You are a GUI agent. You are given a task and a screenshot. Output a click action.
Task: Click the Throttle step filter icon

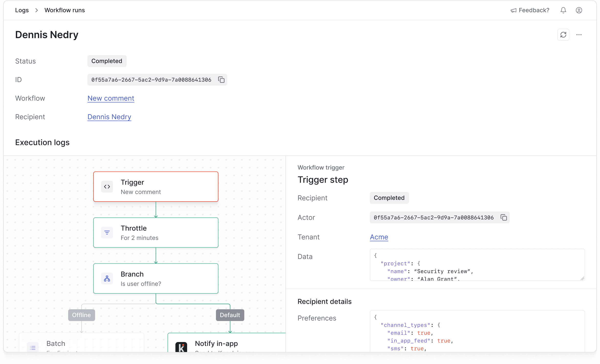click(107, 233)
